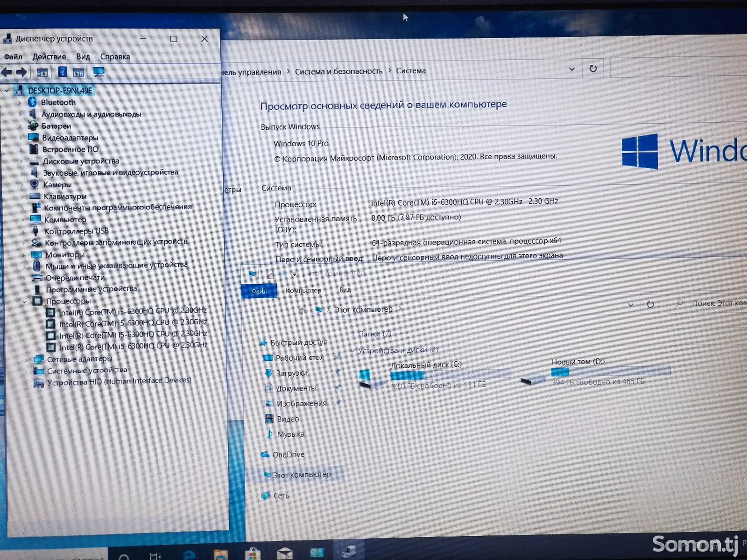Expand Мыши и иные указывающие устройства node
Viewport: 747px width, 560px height.
(x=24, y=266)
